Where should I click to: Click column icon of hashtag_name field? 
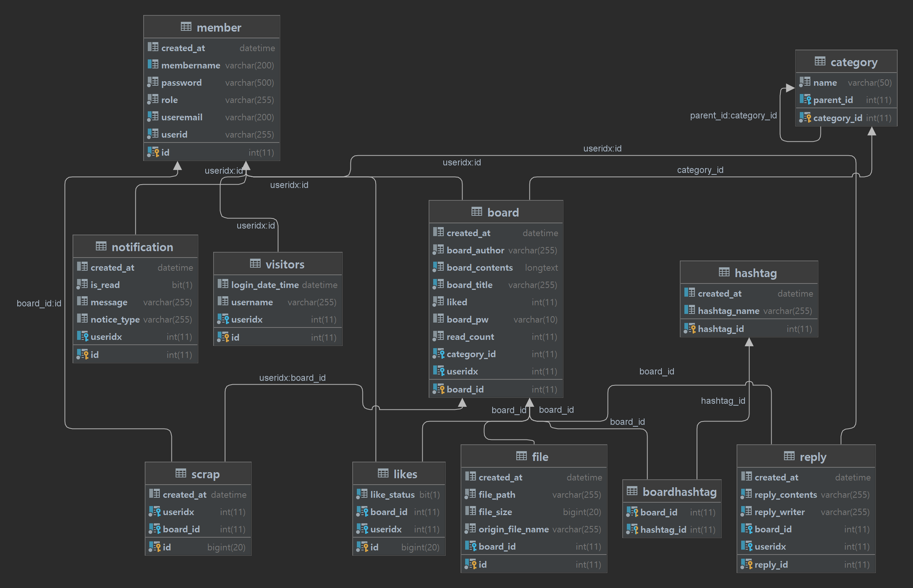689,310
